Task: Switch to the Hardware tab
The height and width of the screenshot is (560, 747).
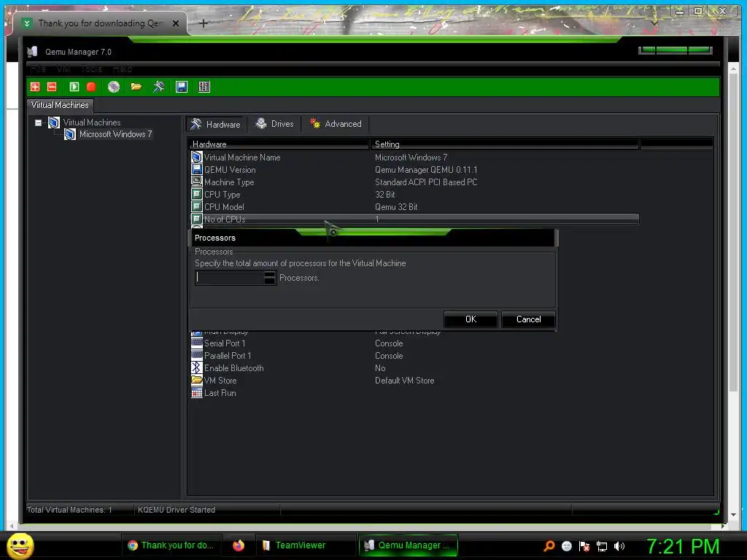Action: (215, 124)
